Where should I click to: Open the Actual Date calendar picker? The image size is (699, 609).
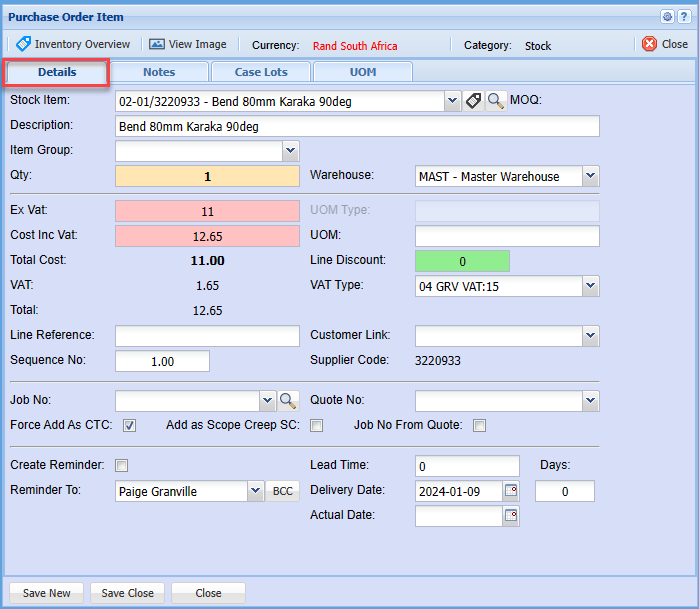[511, 516]
